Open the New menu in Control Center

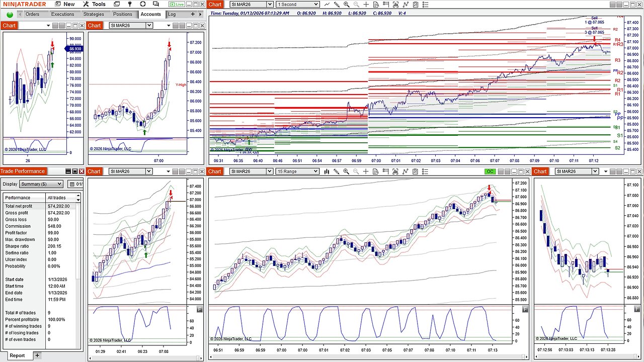point(64,4)
